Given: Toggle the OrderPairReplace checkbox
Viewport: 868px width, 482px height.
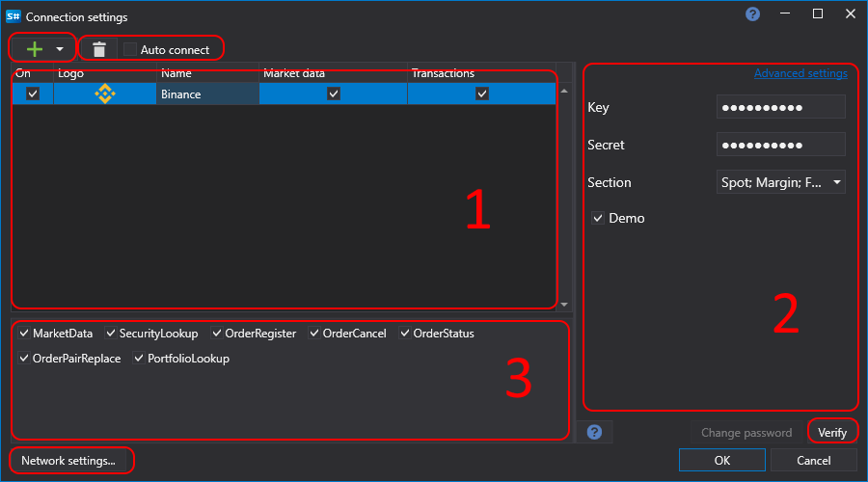Looking at the screenshot, I should click(24, 358).
